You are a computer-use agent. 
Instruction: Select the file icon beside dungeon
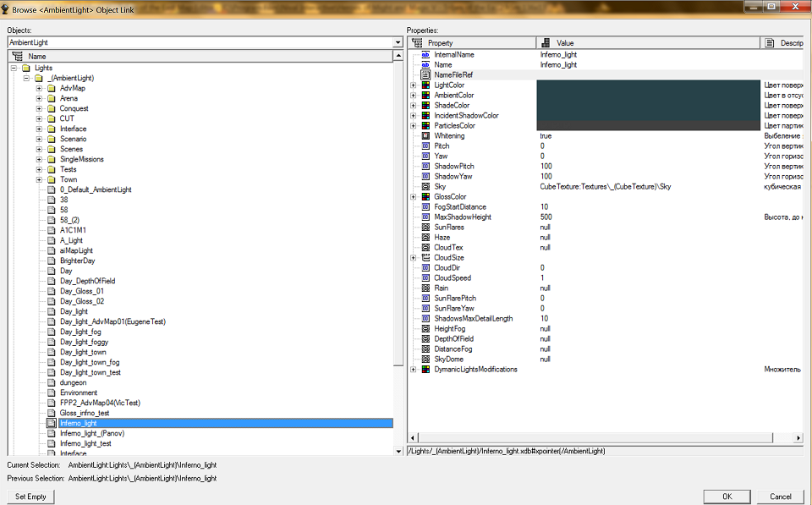(x=52, y=382)
